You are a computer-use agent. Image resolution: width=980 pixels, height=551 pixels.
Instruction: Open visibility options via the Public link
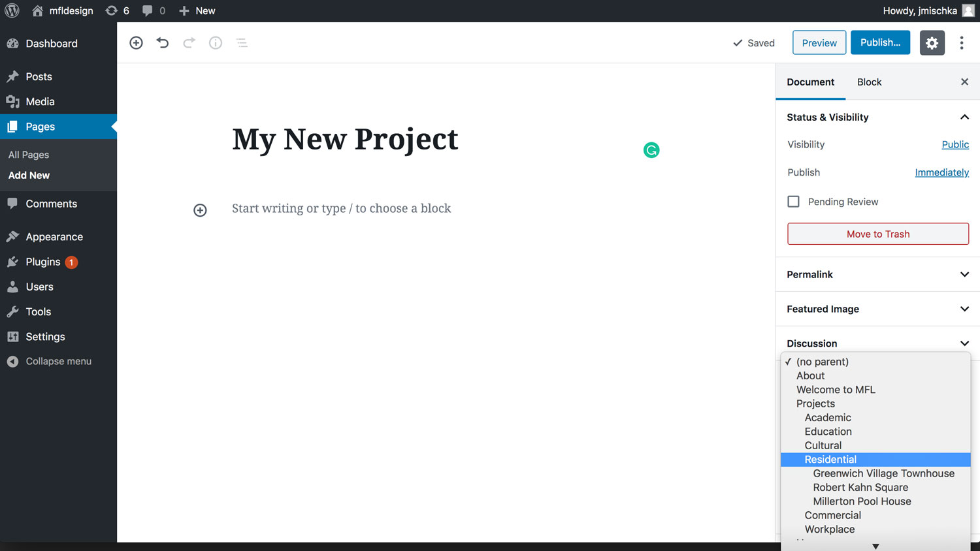click(955, 144)
